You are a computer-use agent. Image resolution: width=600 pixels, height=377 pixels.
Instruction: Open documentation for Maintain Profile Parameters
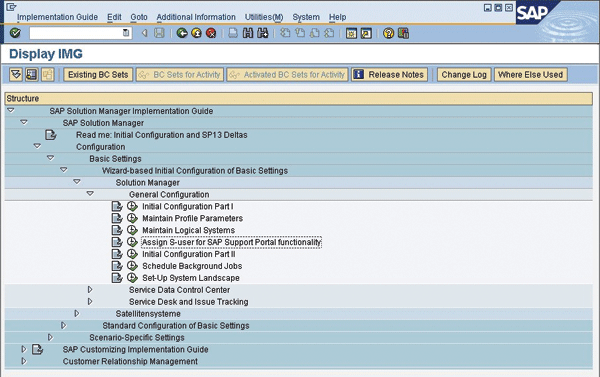coord(117,218)
